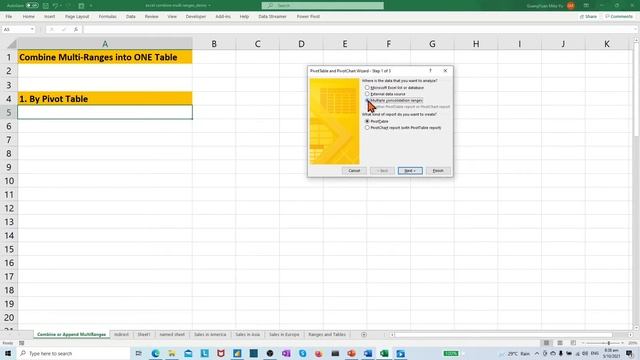Switch to Page Layout view icon
The height and width of the screenshot is (360, 640).
click(x=560, y=343)
